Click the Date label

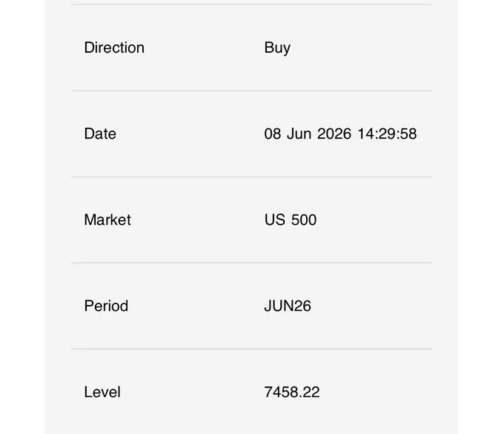100,134
